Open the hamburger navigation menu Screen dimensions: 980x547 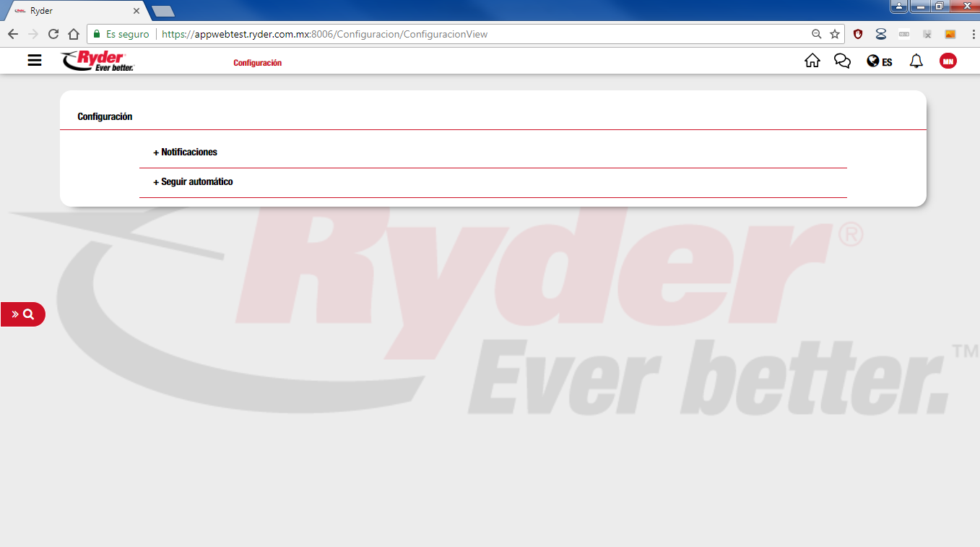[x=35, y=61]
